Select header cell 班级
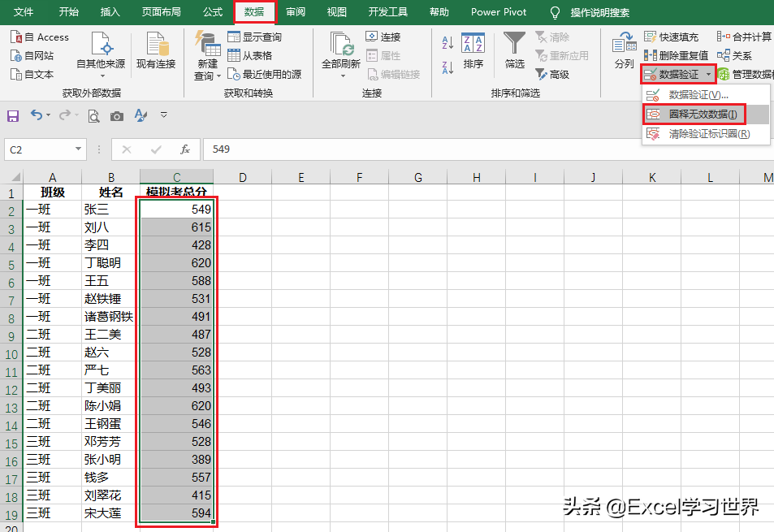Image resolution: width=774 pixels, height=532 pixels. point(52,192)
